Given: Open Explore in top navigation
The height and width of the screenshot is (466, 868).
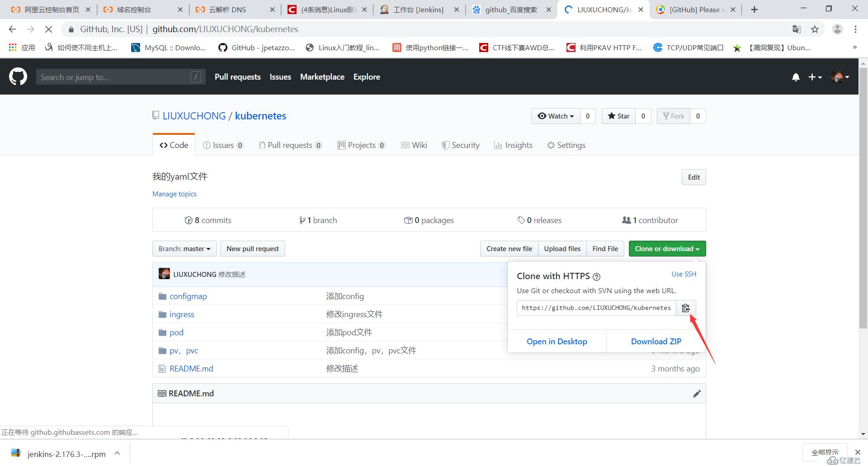Looking at the screenshot, I should point(367,77).
